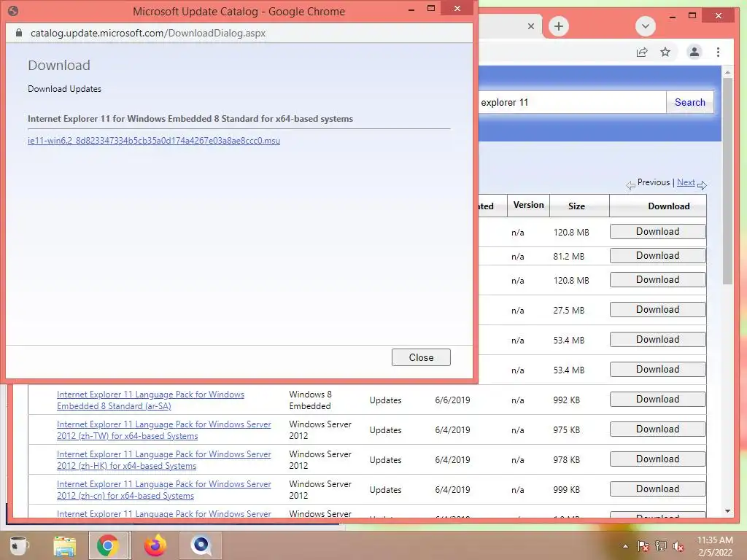This screenshot has width=747, height=560.
Task: Open File Explorer from the taskbar
Action: [x=64, y=546]
